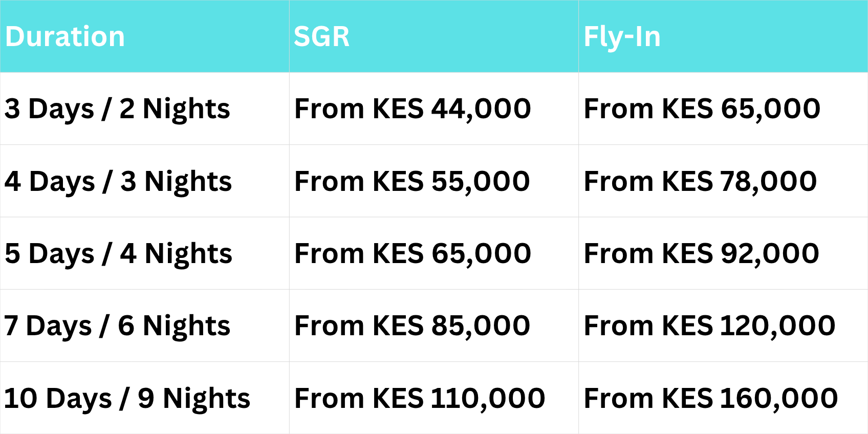
Task: Click the '2 Nights' text
Action: (x=175, y=109)
